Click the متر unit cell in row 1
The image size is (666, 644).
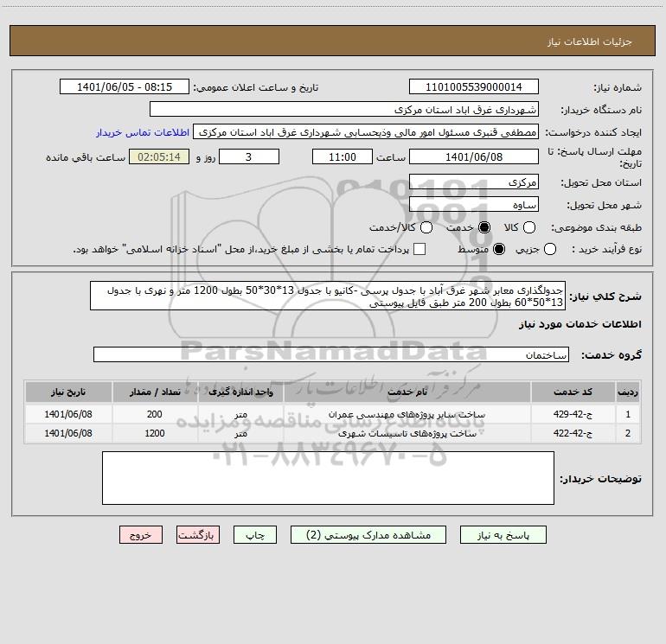click(240, 414)
